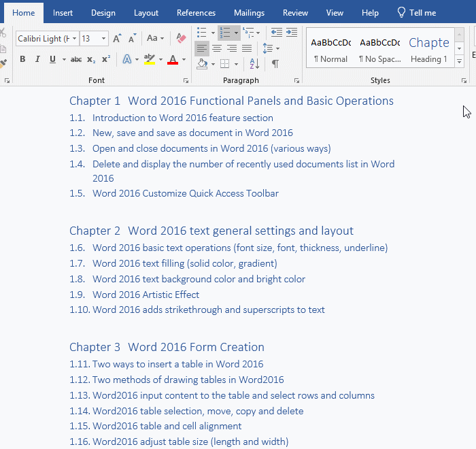Viewport: 476px width, 449px height.
Task: Switch to the Layout tab
Action: [146, 13]
